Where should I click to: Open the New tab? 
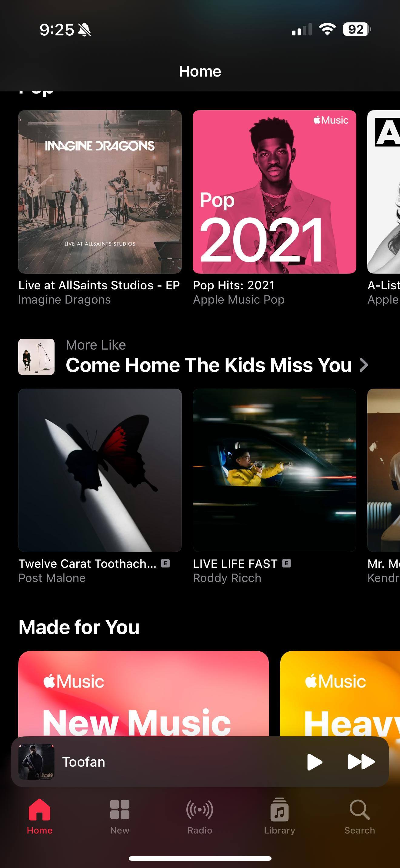tap(120, 809)
